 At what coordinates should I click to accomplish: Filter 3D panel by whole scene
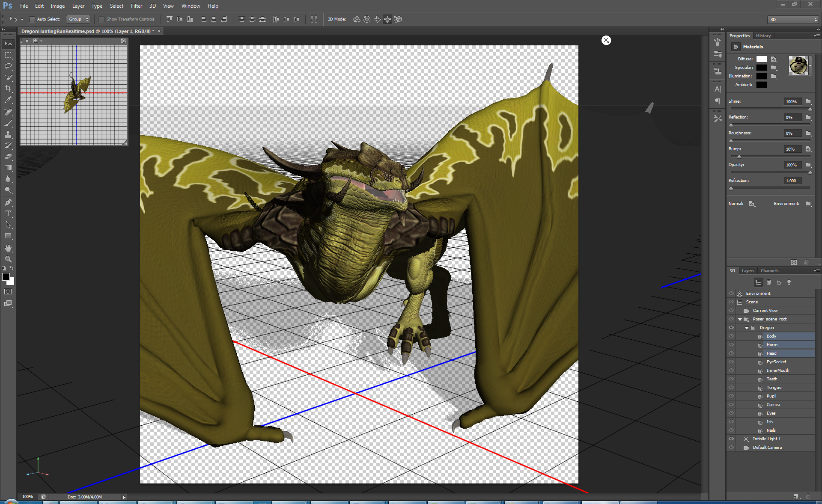pyautogui.click(x=758, y=282)
